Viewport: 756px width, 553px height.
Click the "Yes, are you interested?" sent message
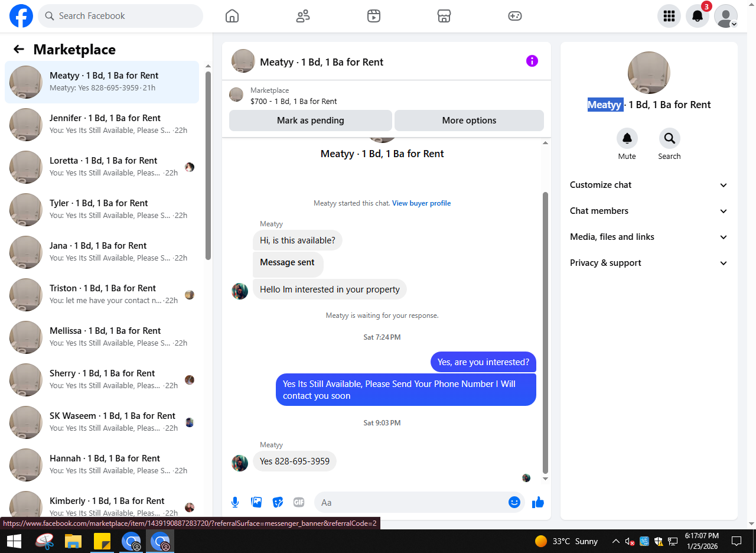point(483,362)
